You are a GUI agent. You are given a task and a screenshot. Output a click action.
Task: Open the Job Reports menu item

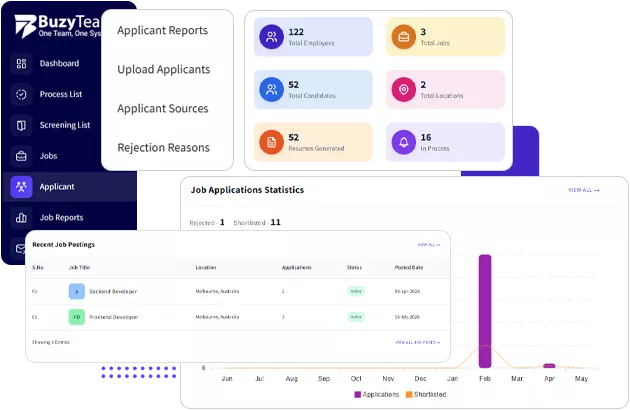61,218
